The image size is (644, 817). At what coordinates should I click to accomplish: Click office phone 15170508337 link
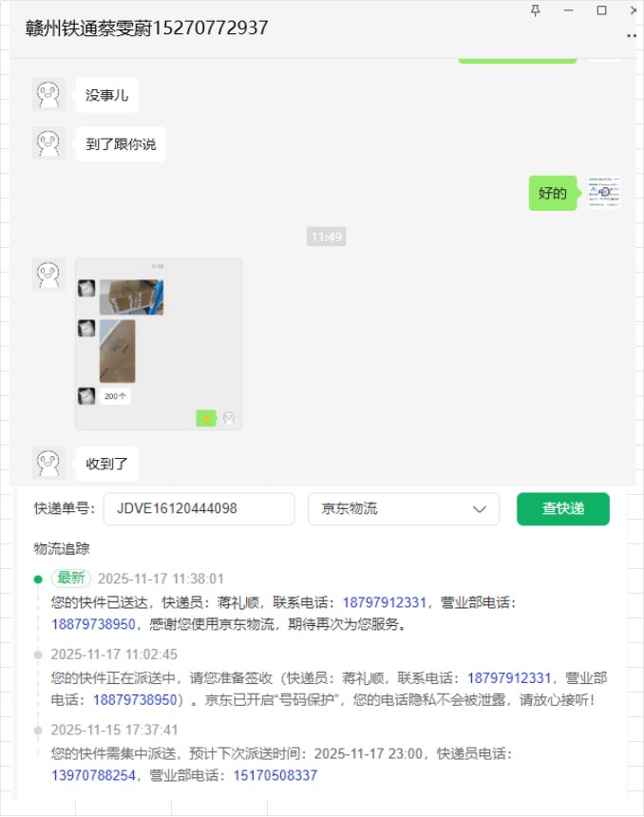pos(275,775)
